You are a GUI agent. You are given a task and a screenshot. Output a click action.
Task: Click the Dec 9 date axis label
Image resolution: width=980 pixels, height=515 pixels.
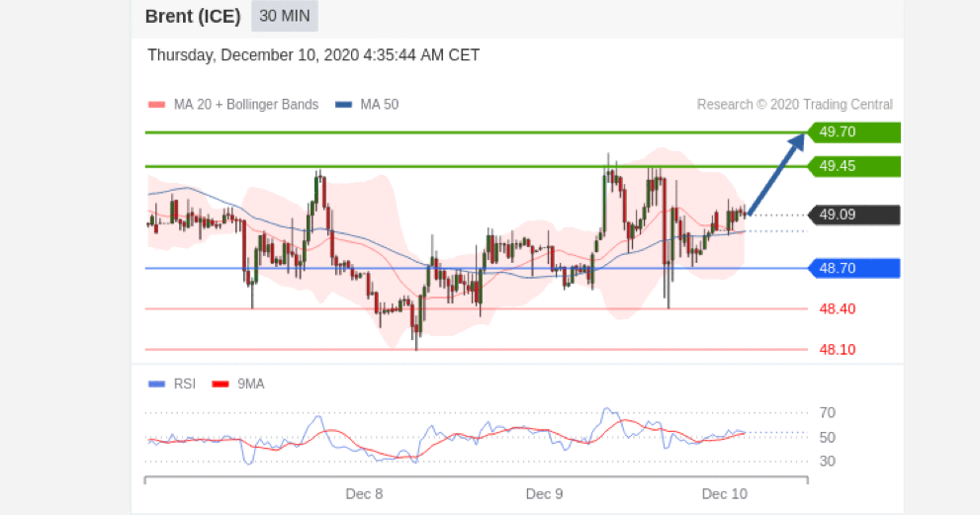[544, 494]
